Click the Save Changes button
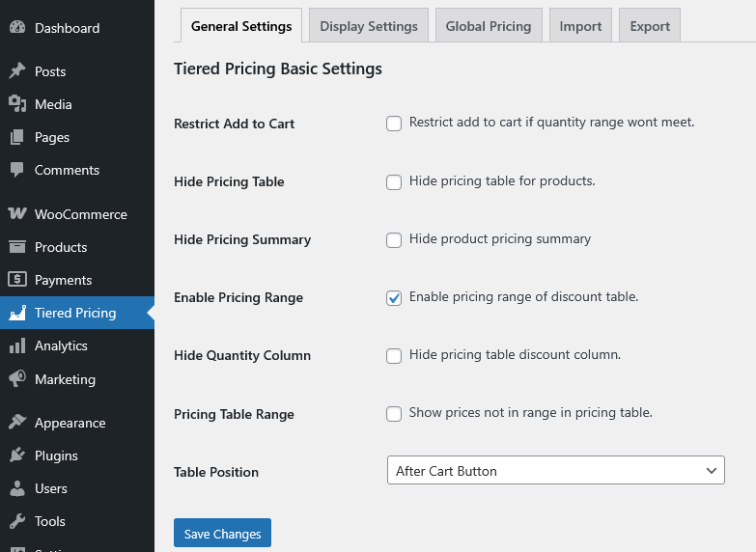The height and width of the screenshot is (552, 756). click(x=222, y=534)
